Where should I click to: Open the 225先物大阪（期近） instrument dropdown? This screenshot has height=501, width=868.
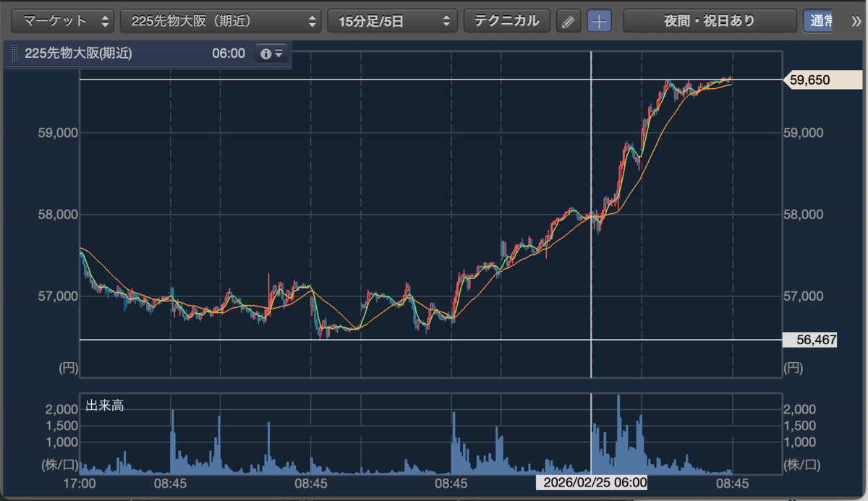pos(221,21)
